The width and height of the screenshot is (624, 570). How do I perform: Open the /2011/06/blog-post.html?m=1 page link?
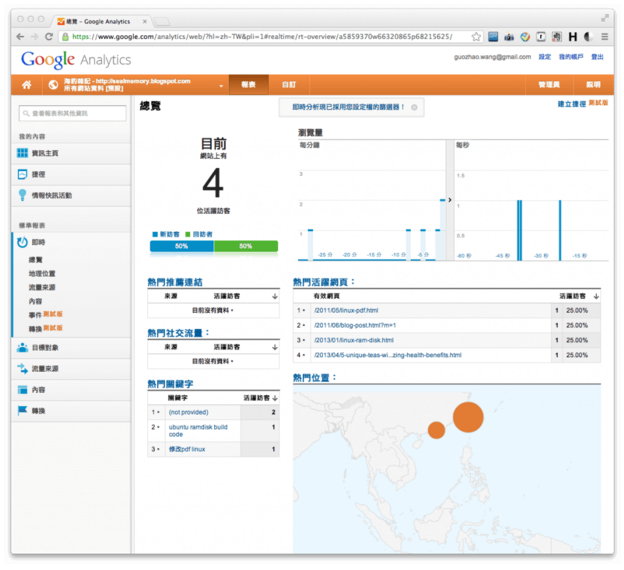tap(355, 325)
